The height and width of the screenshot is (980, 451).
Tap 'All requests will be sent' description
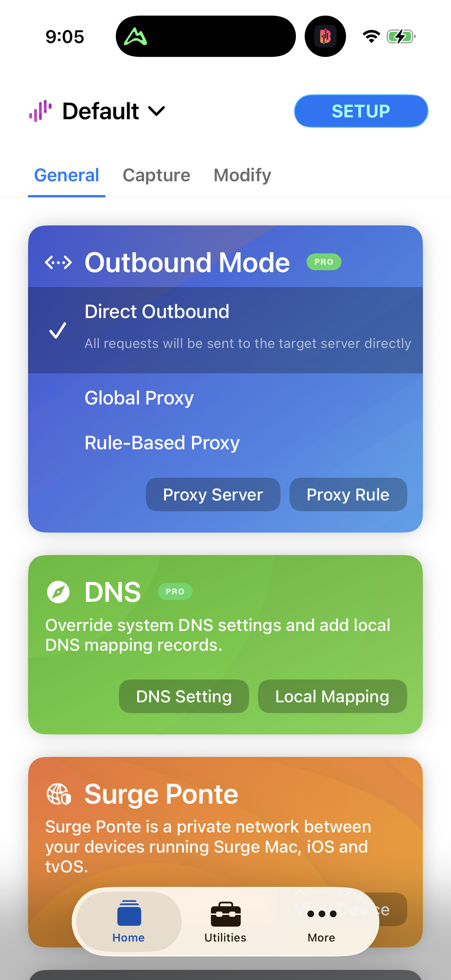[248, 343]
